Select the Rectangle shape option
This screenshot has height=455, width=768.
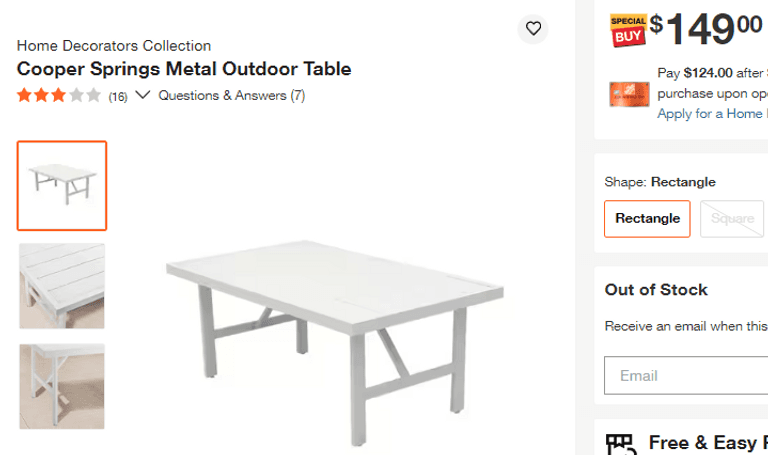pos(647,219)
